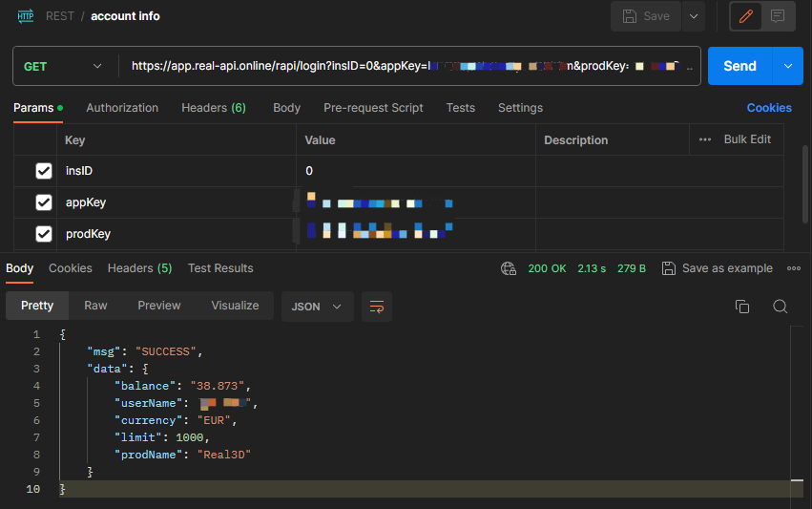The width and height of the screenshot is (812, 509).
Task: Open the Send button dropdown arrow
Action: coord(787,66)
